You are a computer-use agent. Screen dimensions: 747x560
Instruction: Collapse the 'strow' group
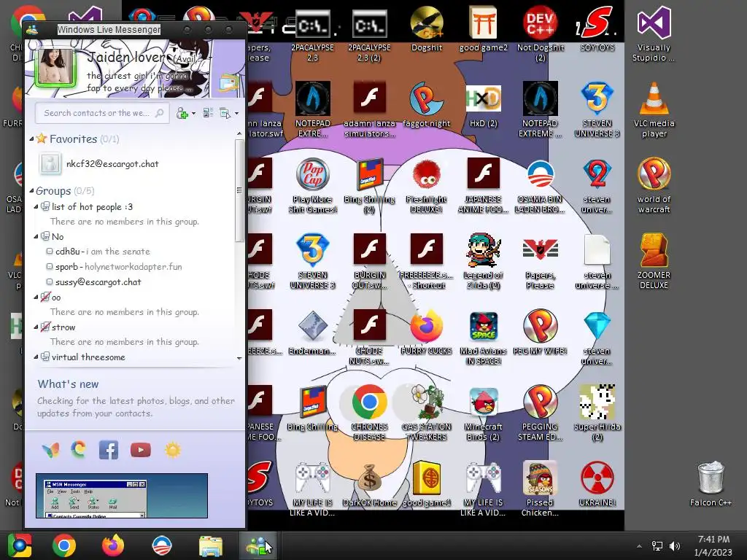coord(36,327)
